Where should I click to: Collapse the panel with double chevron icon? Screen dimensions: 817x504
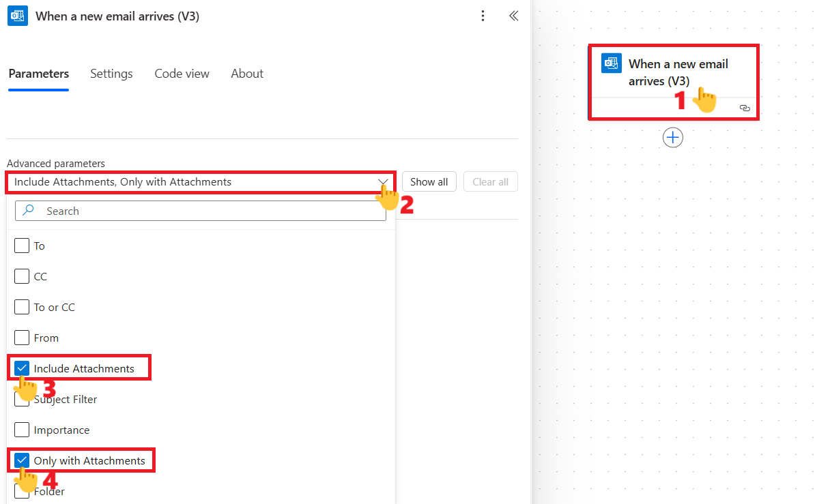coord(513,16)
